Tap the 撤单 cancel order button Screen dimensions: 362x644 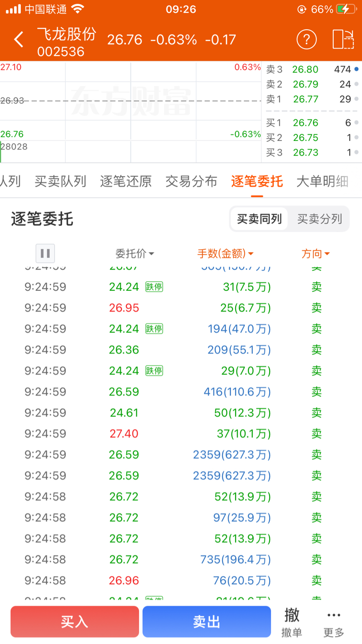(292, 622)
